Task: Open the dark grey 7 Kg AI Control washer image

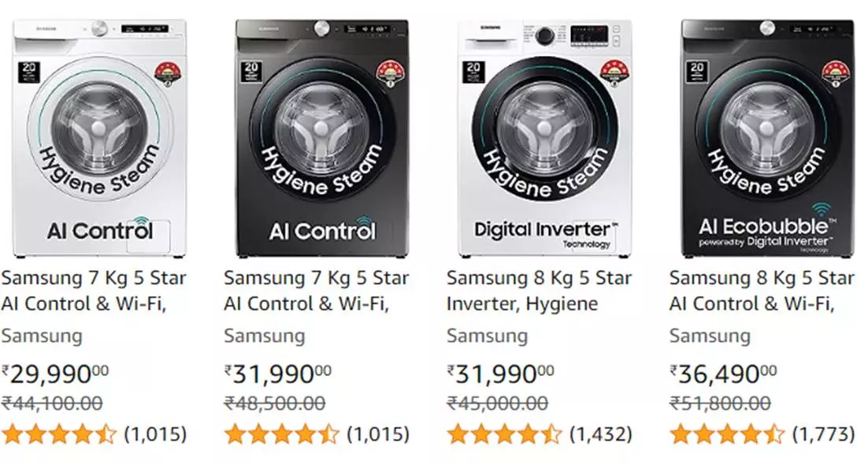Action: point(321,138)
